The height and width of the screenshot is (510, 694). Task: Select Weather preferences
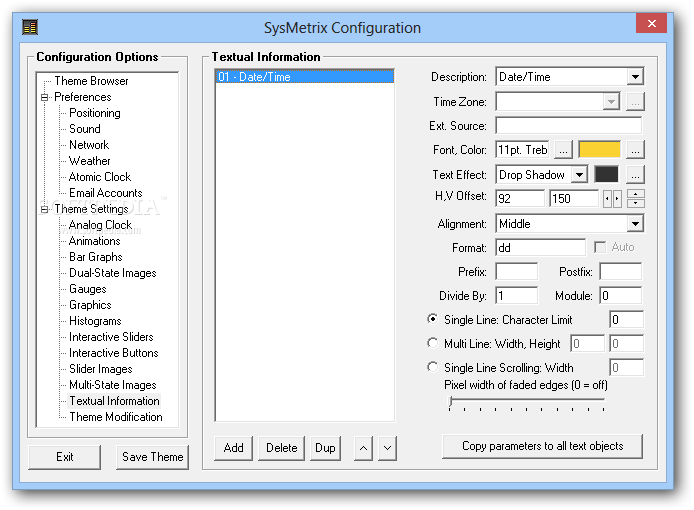89,161
